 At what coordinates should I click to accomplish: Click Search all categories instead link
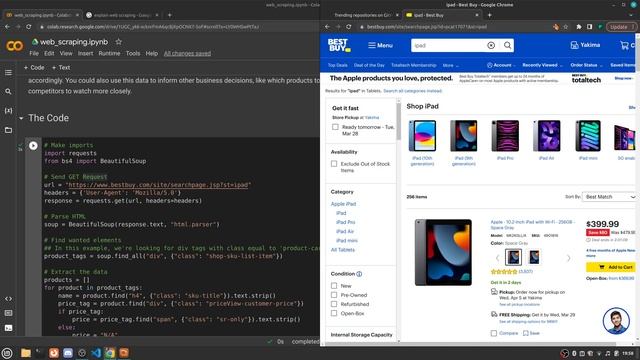[412, 91]
